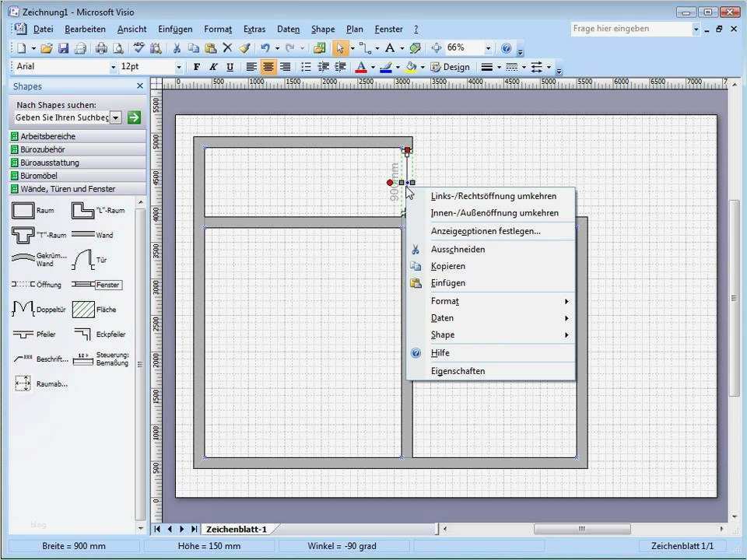Create a new drawing with the New icon
Viewport: 747px width, 560px height.
pos(22,48)
